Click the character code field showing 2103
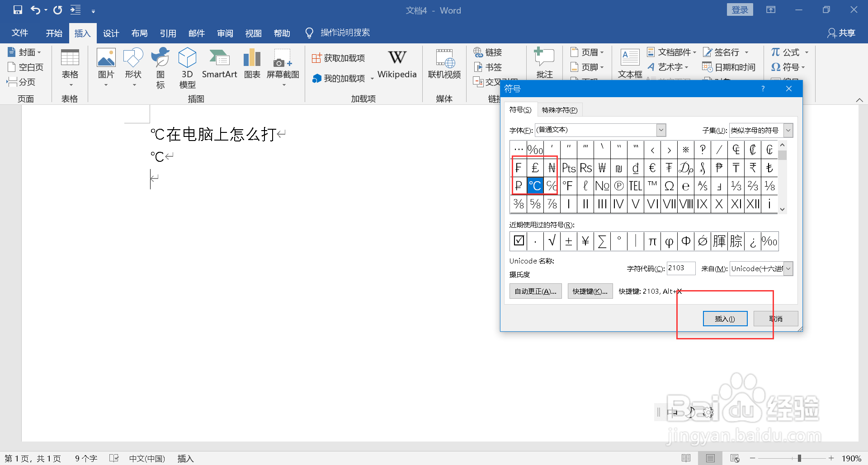This screenshot has height=465, width=868. click(x=681, y=268)
